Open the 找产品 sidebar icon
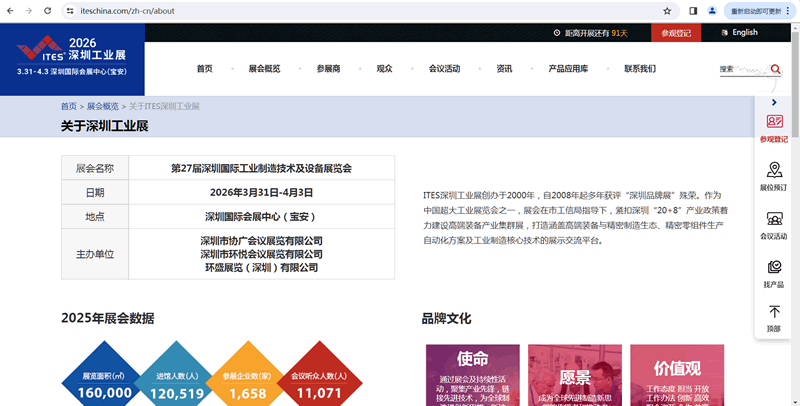Screen dimensions: 800x406 coord(774,271)
